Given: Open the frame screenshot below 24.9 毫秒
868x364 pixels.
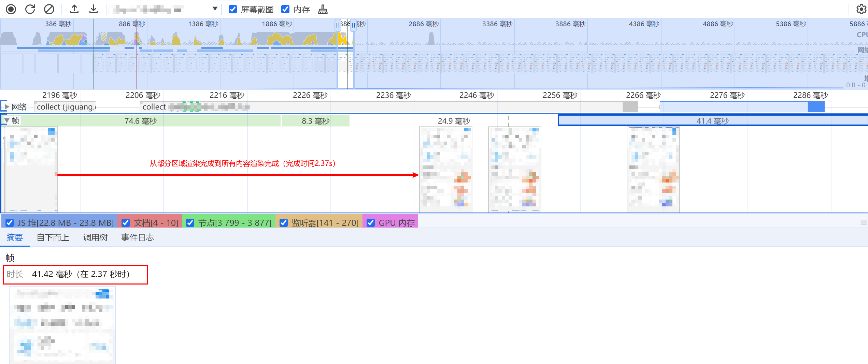Looking at the screenshot, I should click(446, 170).
